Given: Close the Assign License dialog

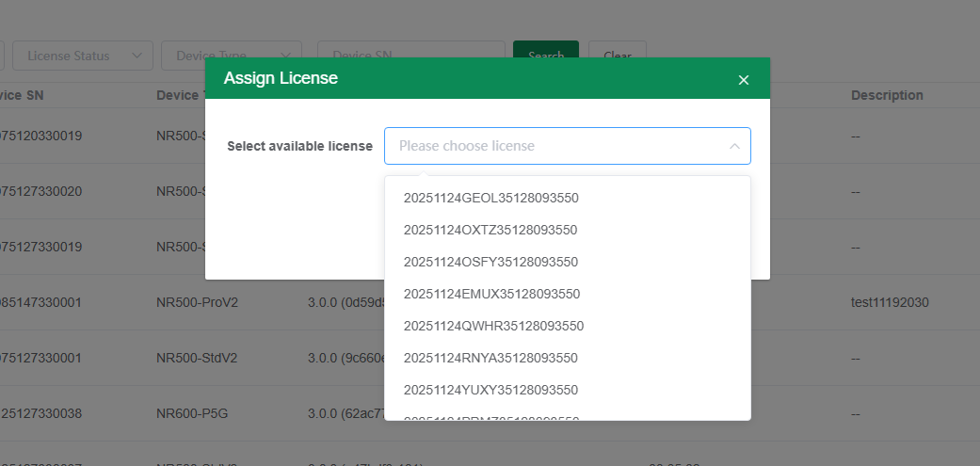Looking at the screenshot, I should point(743,80).
